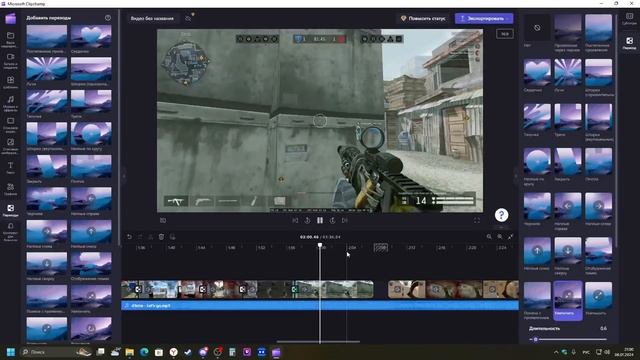The image size is (640, 360).
Task: Open the Text tool sidebar tab
Action: (x=10, y=167)
